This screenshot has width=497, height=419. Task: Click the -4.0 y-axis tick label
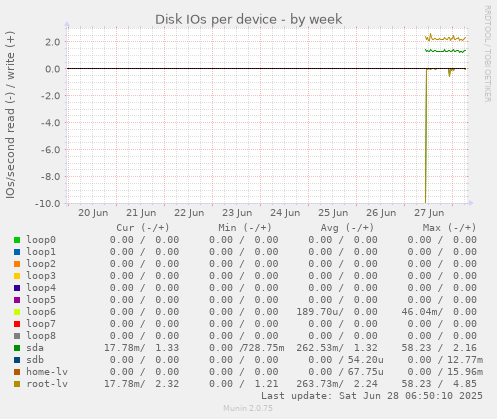51,123
